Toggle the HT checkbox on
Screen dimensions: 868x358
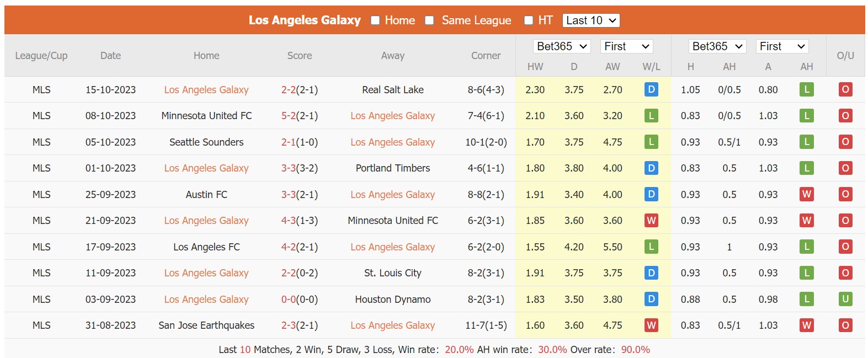528,20
